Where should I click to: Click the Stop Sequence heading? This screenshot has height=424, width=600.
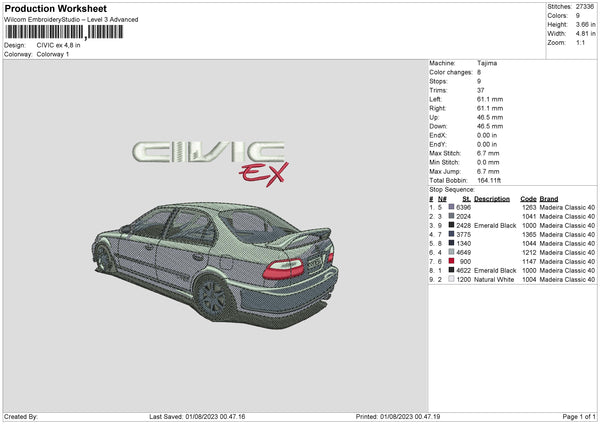pyautogui.click(x=452, y=188)
